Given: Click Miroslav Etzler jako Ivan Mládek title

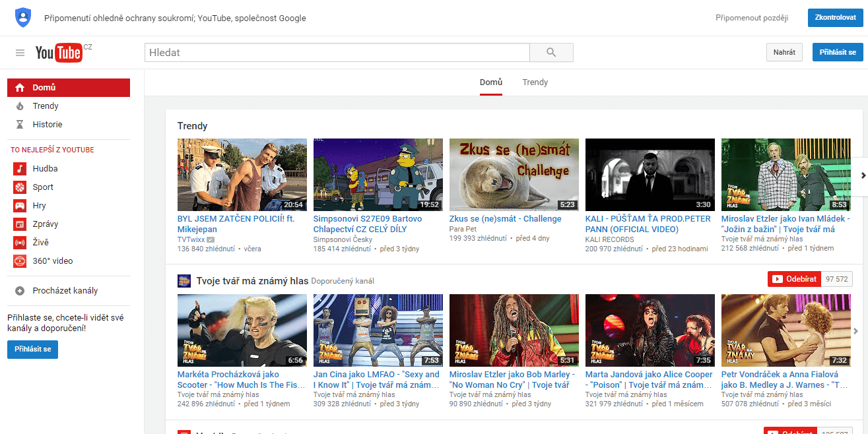Looking at the screenshot, I should (x=786, y=224).
